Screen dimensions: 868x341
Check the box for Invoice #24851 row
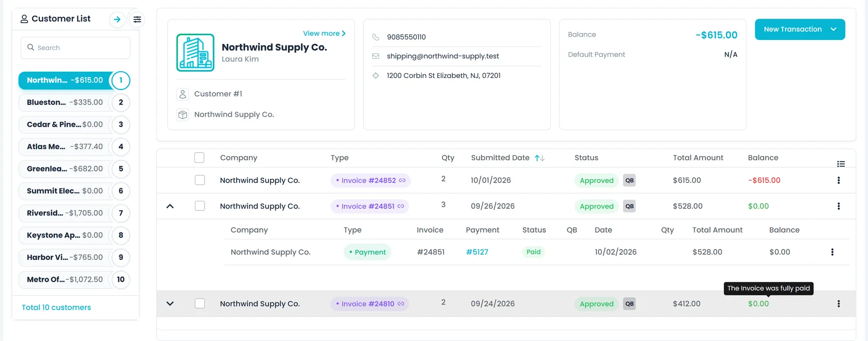(x=200, y=206)
